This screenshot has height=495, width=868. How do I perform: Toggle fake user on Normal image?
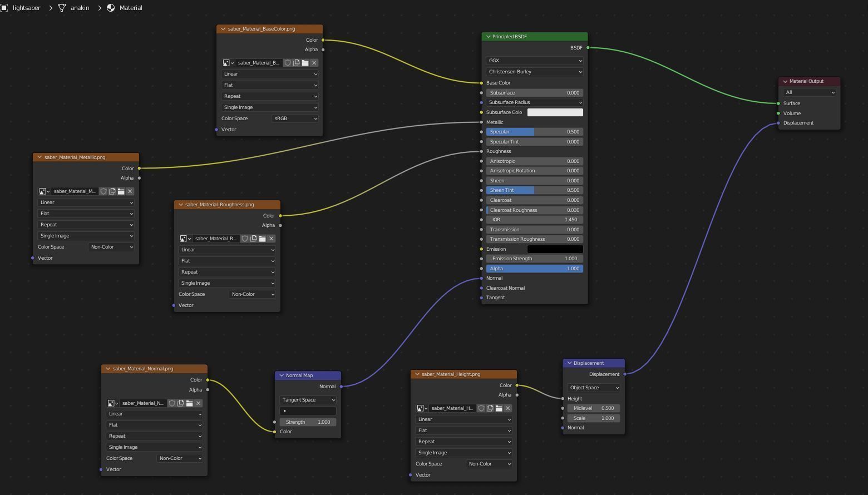click(x=172, y=403)
